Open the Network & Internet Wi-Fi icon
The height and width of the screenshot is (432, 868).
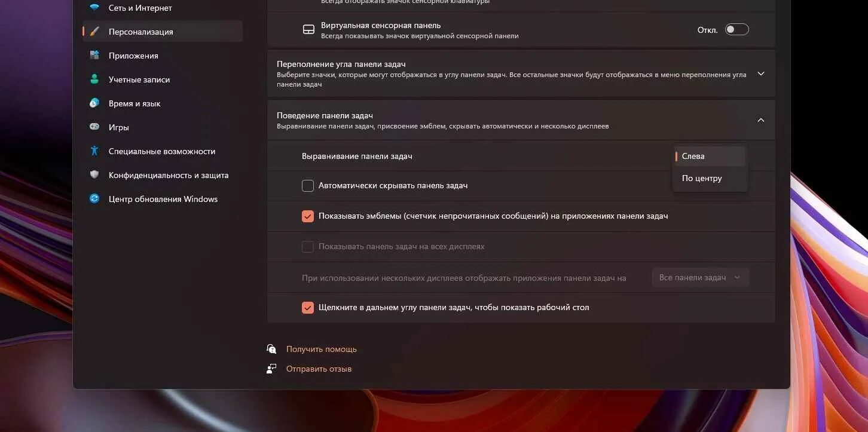[x=94, y=7]
